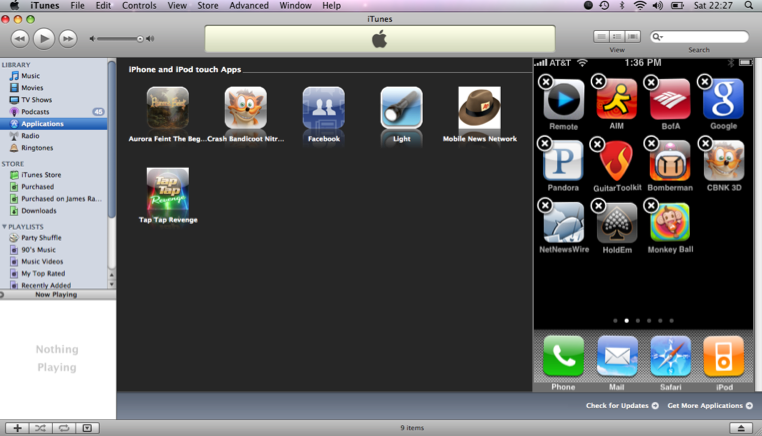This screenshot has width=762, height=436.
Task: Tap the Bomberman app icon
Action: [x=670, y=161]
